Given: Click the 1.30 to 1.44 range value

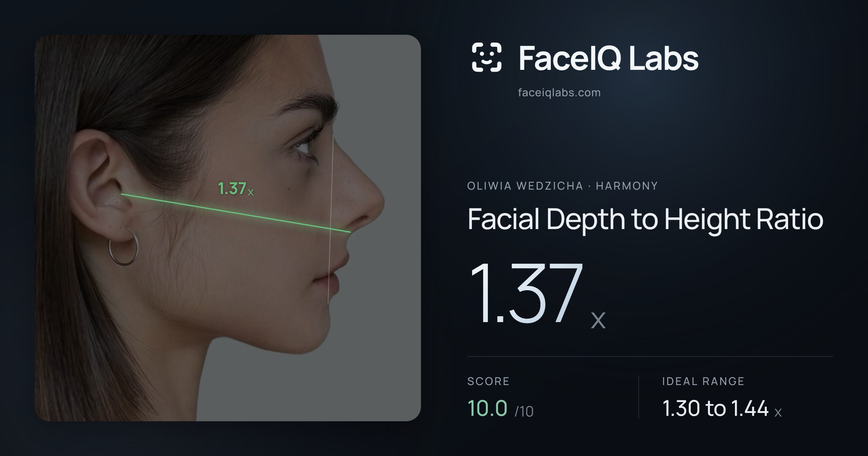Looking at the screenshot, I should coord(715,408).
